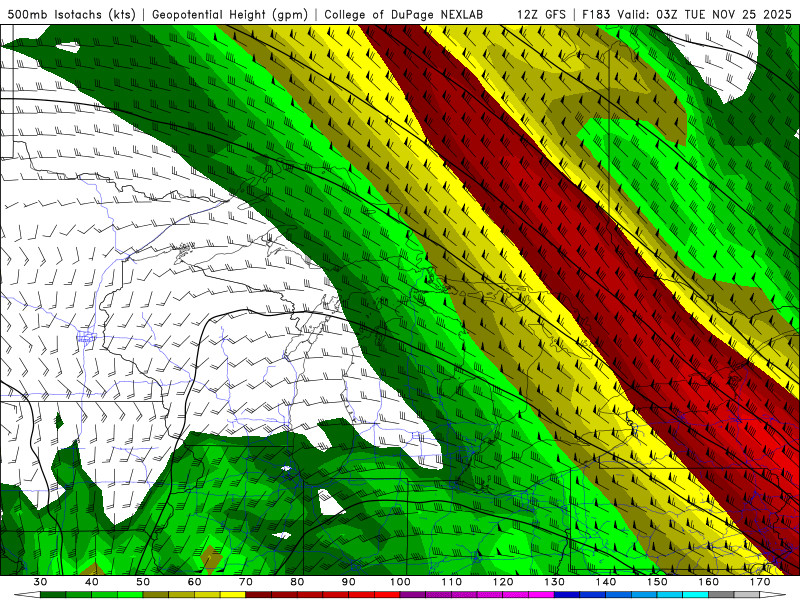Click the '140' label on color scale
The image size is (800, 600).
tap(606, 582)
